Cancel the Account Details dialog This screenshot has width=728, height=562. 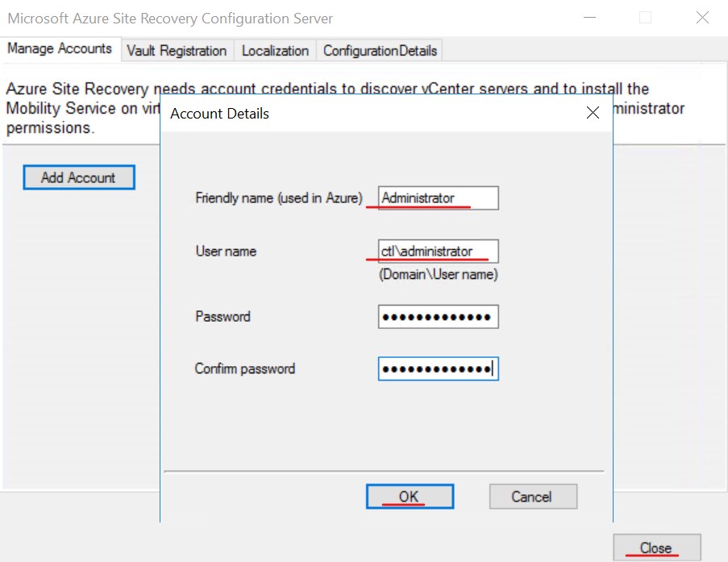[533, 497]
